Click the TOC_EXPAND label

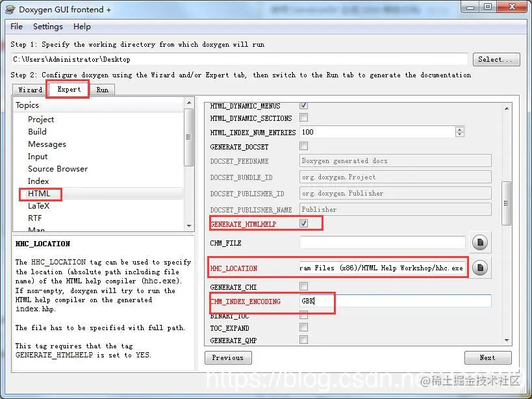229,328
